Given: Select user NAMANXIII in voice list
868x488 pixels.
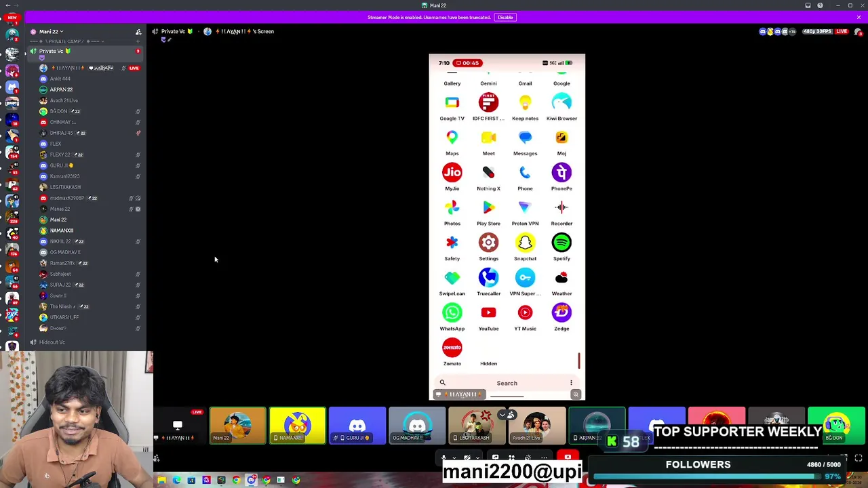Looking at the screenshot, I should point(62,230).
